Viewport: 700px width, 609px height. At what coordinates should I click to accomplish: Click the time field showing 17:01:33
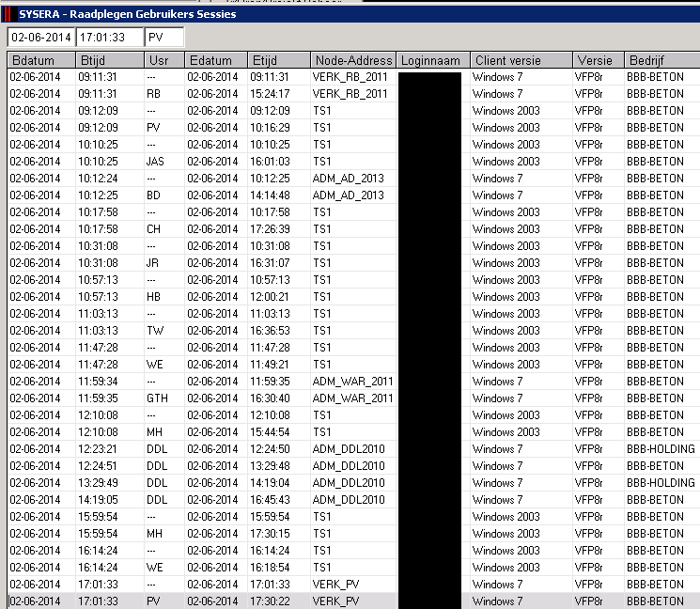point(110,37)
